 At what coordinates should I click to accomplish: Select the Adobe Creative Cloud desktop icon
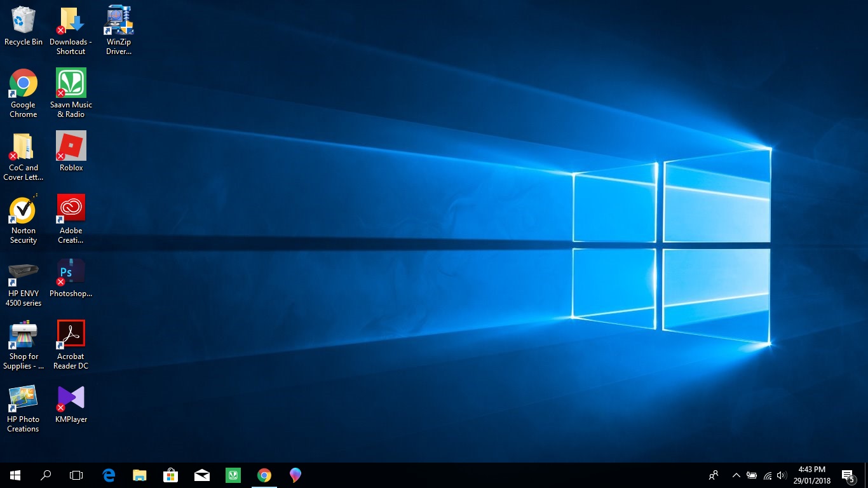click(71, 219)
